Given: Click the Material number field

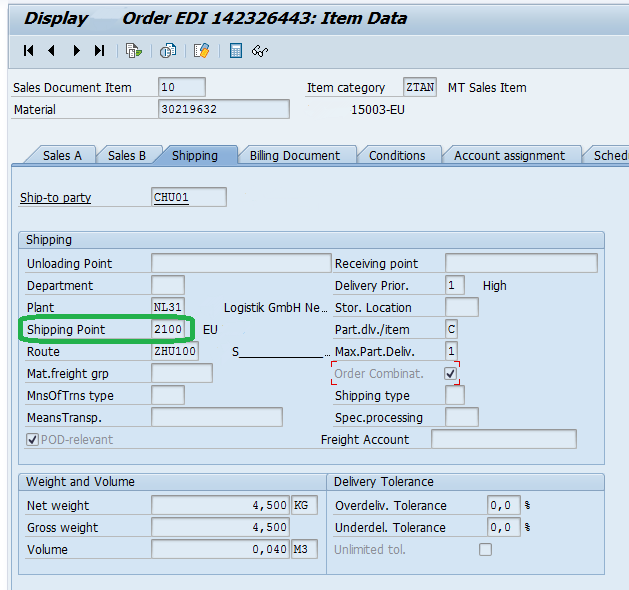Looking at the screenshot, I should (x=224, y=109).
